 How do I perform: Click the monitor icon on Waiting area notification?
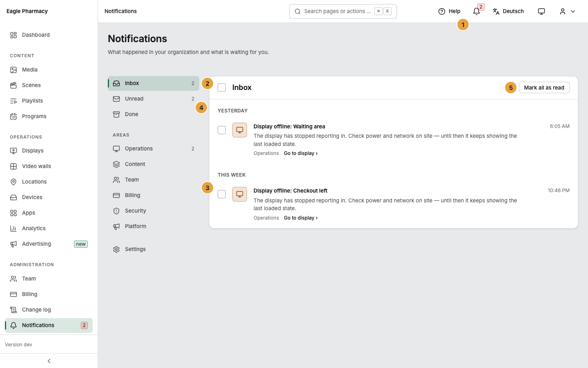pos(240,130)
